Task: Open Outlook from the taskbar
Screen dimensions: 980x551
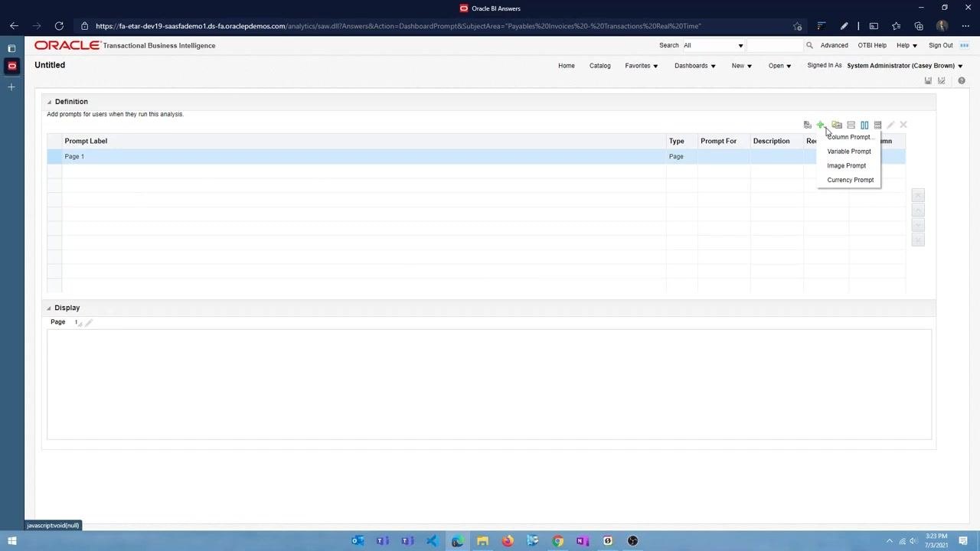Action: point(358,541)
